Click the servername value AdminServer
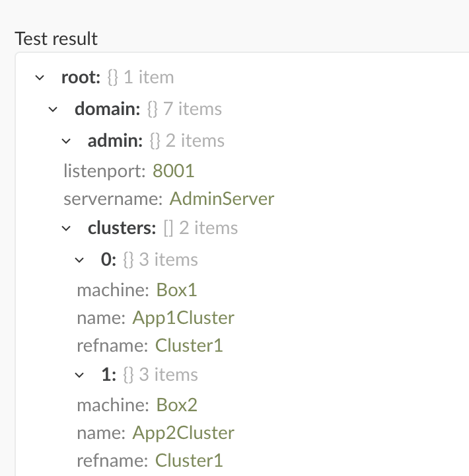 coord(222,199)
